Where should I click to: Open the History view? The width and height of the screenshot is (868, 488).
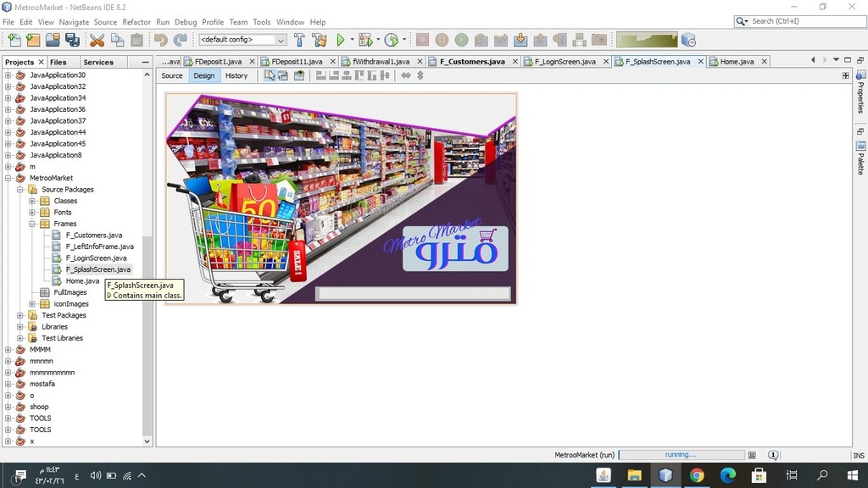tap(236, 75)
